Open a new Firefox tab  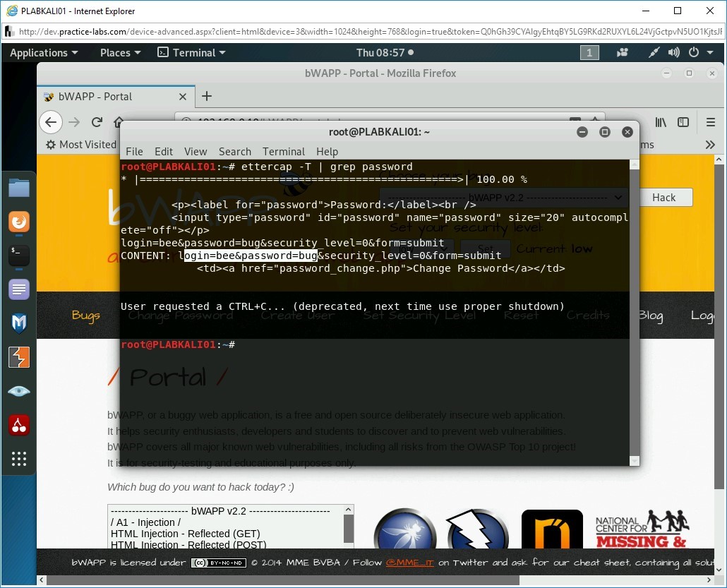point(207,97)
